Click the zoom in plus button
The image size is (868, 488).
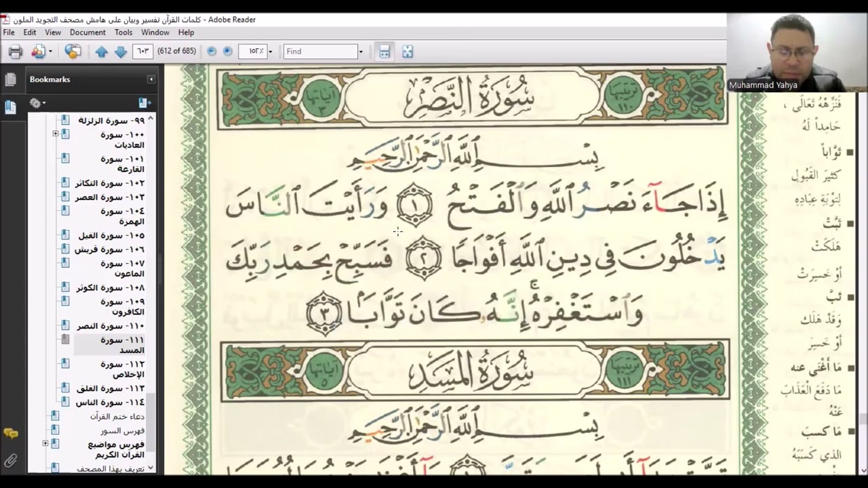click(x=228, y=52)
